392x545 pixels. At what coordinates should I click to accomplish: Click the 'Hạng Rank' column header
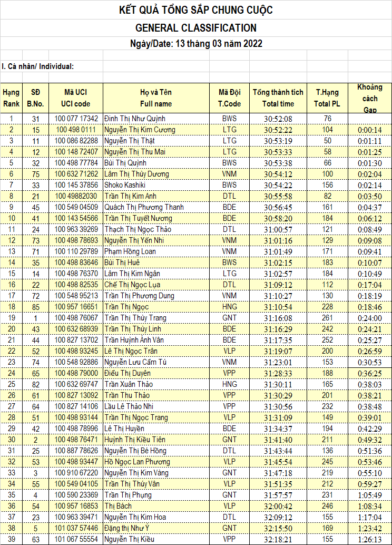[x=11, y=98]
